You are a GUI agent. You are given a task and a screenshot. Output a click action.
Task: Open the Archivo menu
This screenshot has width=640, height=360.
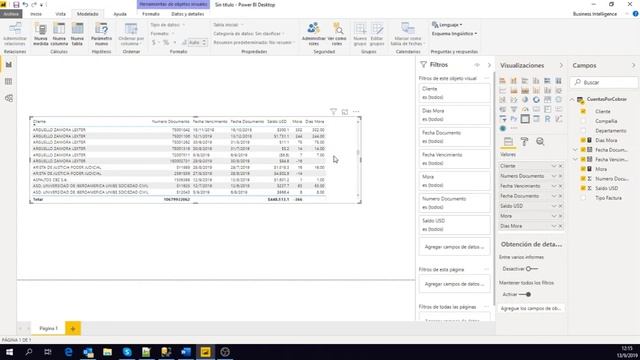pyautogui.click(x=11, y=14)
